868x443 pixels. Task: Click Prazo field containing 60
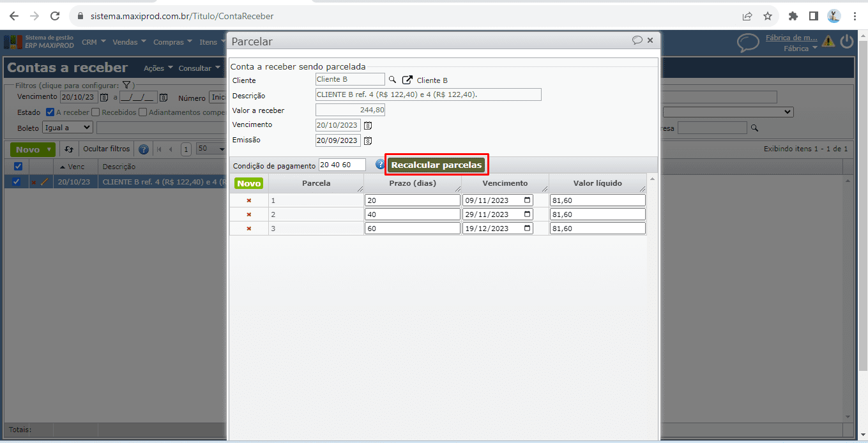[x=413, y=229]
